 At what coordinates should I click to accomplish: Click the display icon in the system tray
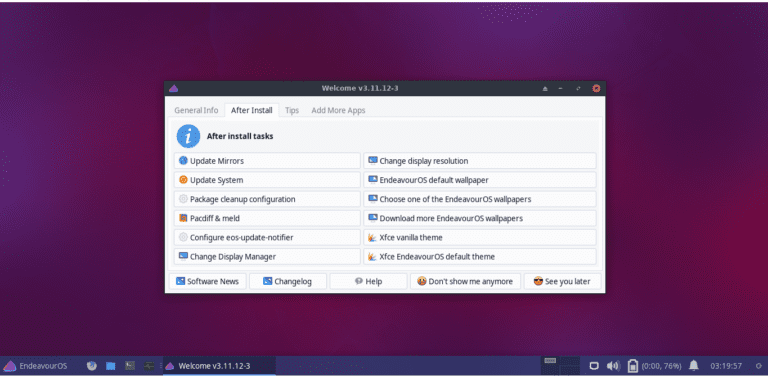pos(594,366)
